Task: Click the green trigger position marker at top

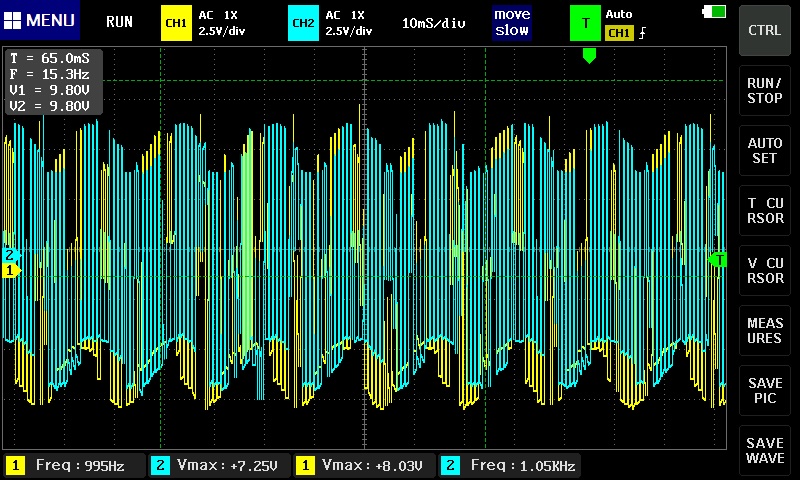Action: (589, 56)
